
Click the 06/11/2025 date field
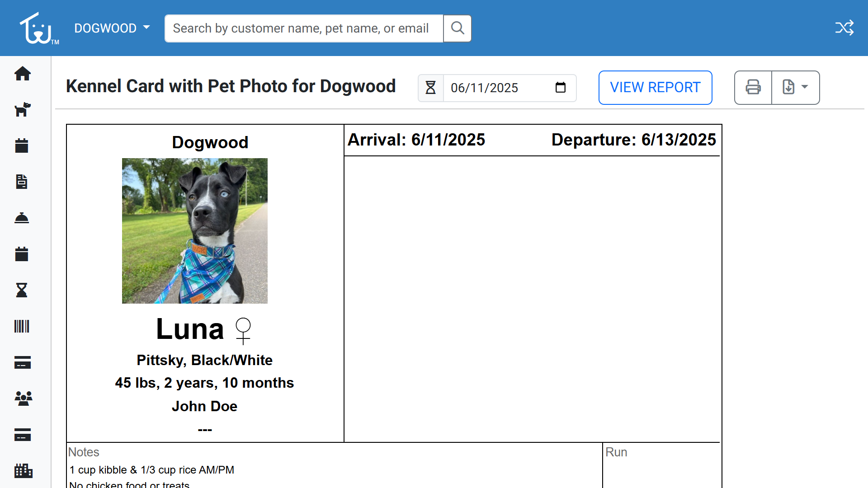click(x=497, y=88)
